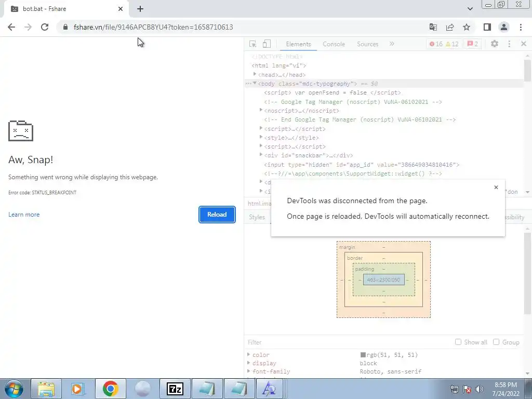Select the html lang="vi" line
Viewport: 532px width, 399px height.
(x=278, y=65)
